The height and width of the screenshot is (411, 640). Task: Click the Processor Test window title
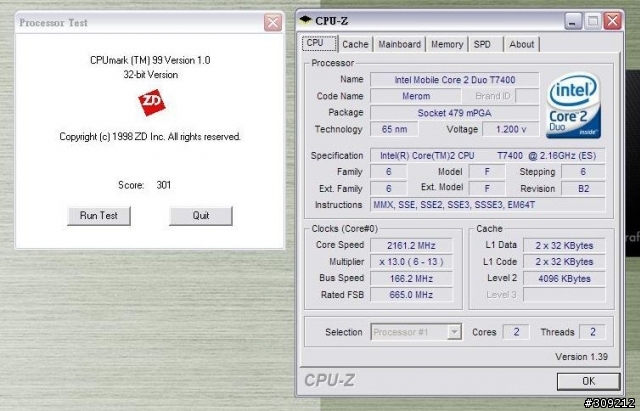pyautogui.click(x=53, y=22)
